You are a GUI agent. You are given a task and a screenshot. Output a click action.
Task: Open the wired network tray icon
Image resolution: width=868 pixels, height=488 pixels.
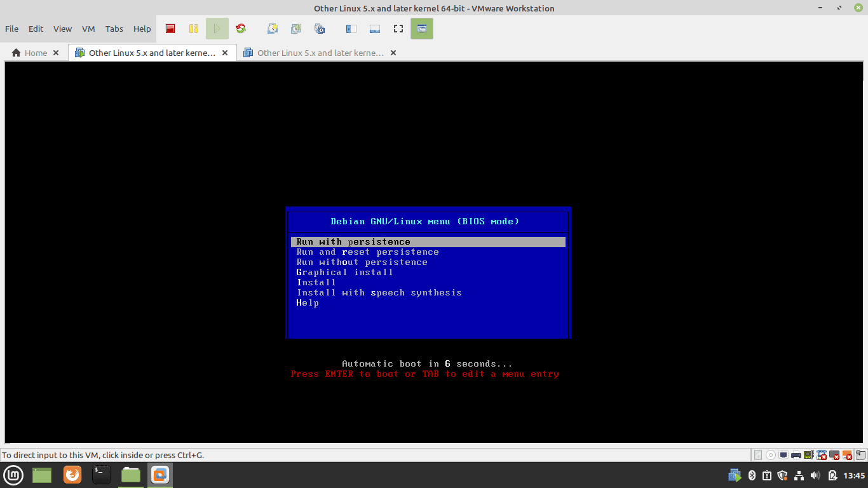pos(799,475)
